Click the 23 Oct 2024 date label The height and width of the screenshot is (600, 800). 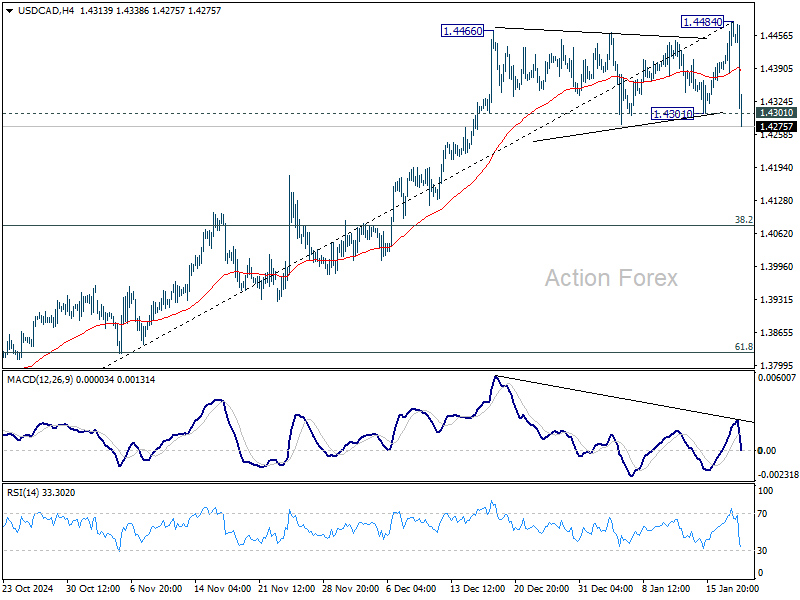pyautogui.click(x=28, y=589)
